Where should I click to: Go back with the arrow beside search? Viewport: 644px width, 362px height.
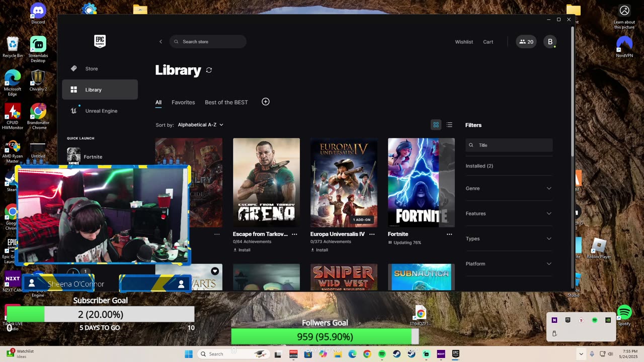[x=161, y=42]
